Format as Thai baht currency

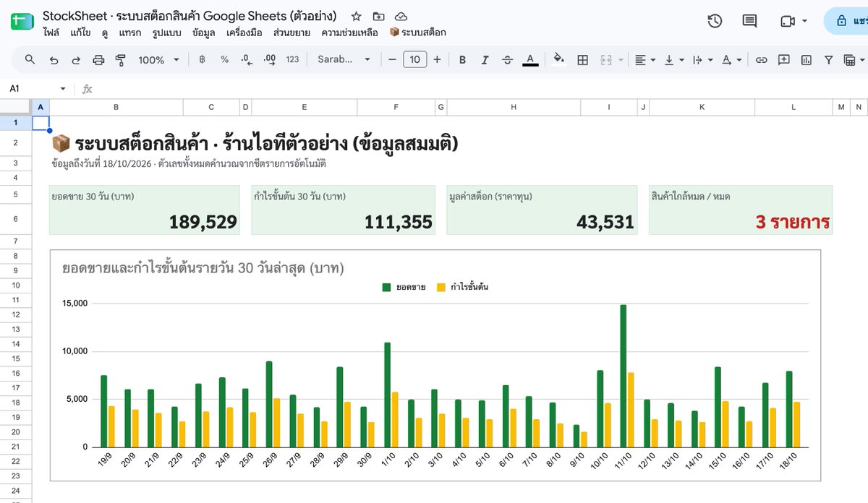(202, 60)
